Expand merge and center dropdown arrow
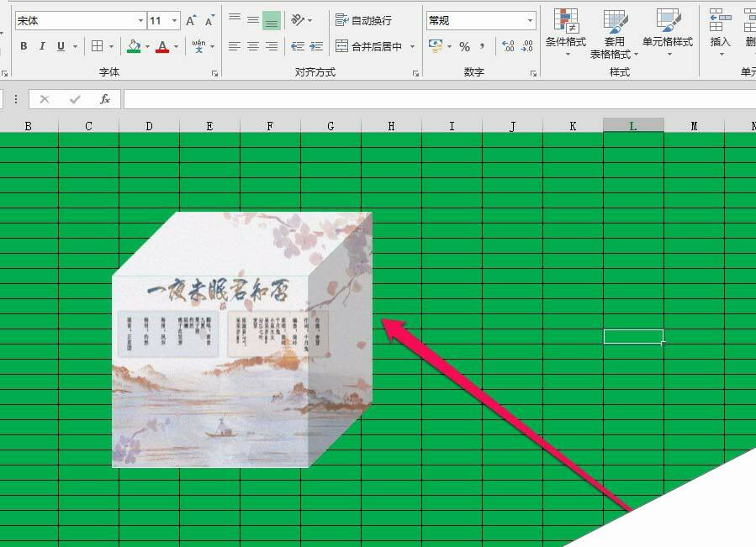This screenshot has width=756, height=547. (x=413, y=47)
